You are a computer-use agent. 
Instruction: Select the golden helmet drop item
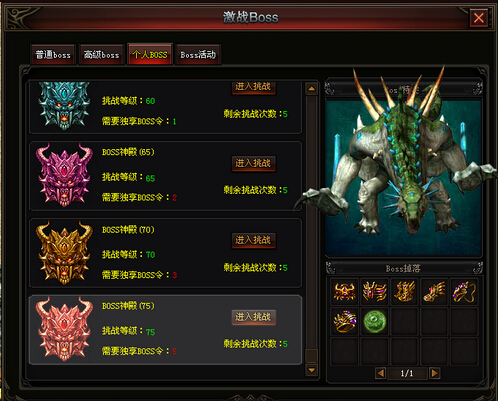pyautogui.click(x=344, y=292)
